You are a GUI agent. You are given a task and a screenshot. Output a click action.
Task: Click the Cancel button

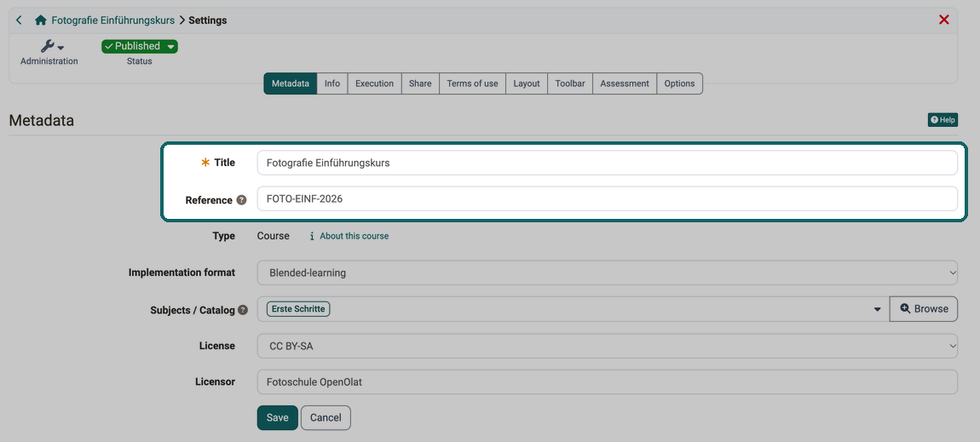point(326,417)
